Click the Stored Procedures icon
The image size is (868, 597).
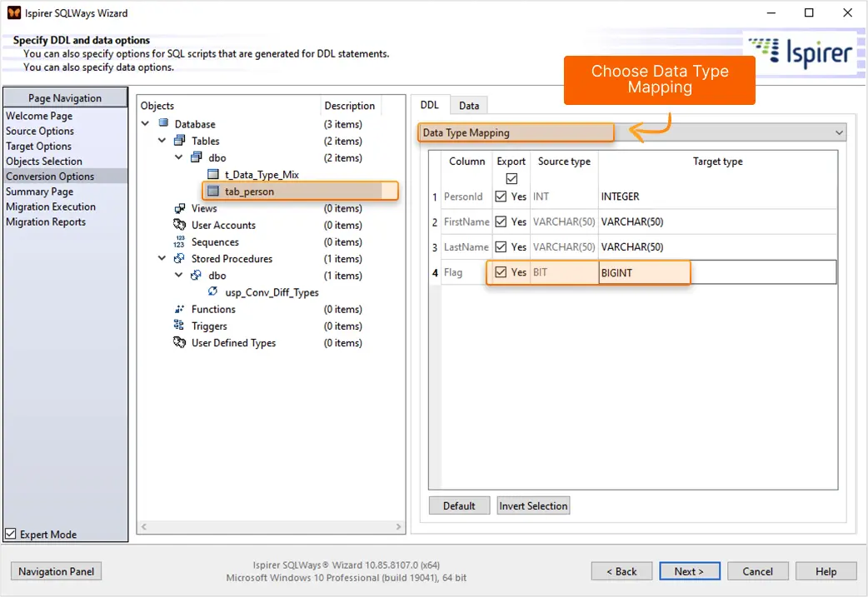click(179, 258)
